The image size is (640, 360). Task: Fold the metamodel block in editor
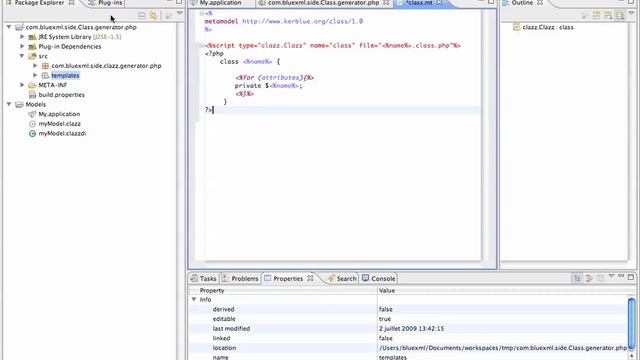202,13
